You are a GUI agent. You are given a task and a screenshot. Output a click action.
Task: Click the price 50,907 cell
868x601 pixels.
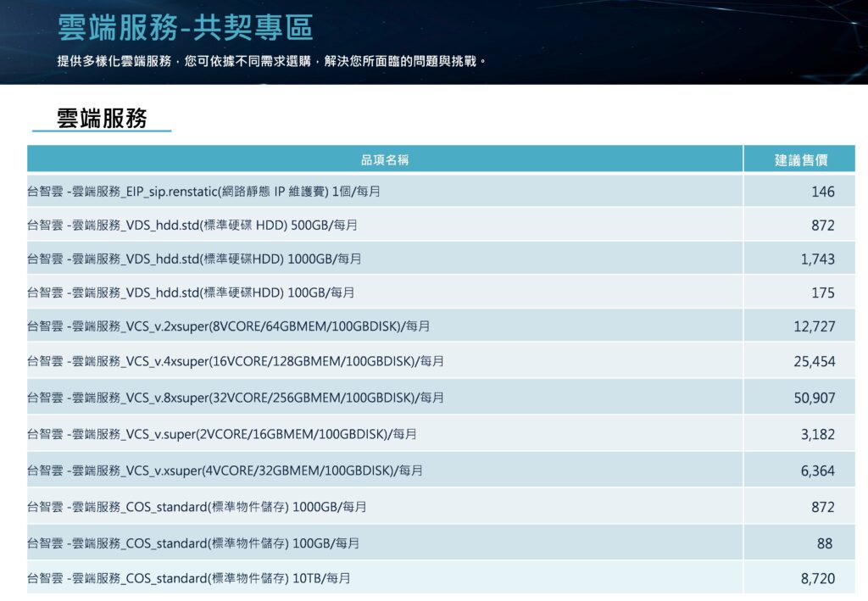814,398
